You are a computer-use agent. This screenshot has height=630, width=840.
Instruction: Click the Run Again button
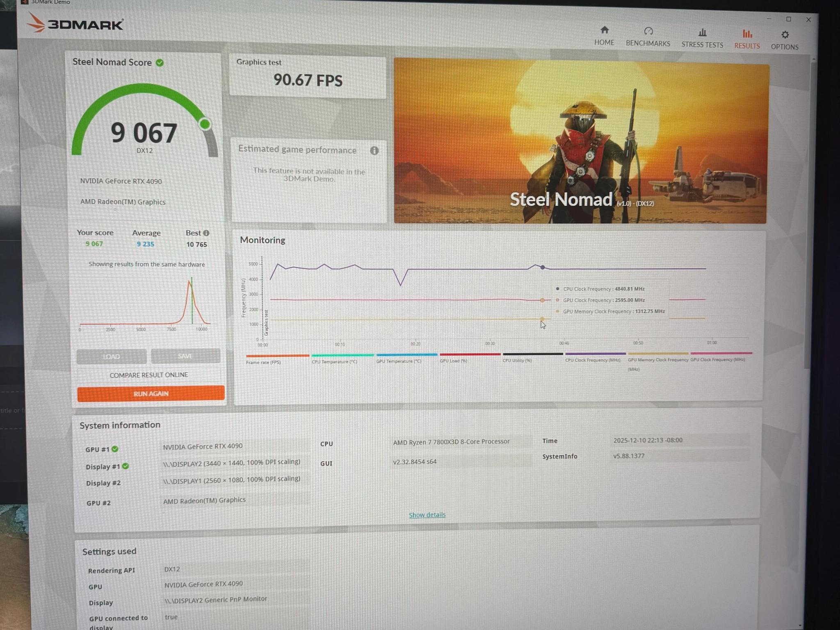(151, 393)
